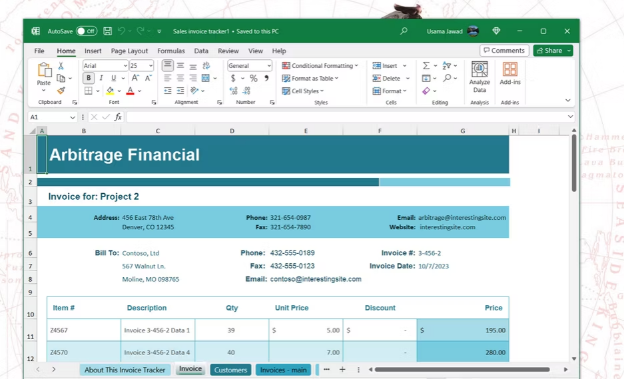Click the Format Painter brush icon
The height and width of the screenshot is (379, 624).
click(61, 91)
